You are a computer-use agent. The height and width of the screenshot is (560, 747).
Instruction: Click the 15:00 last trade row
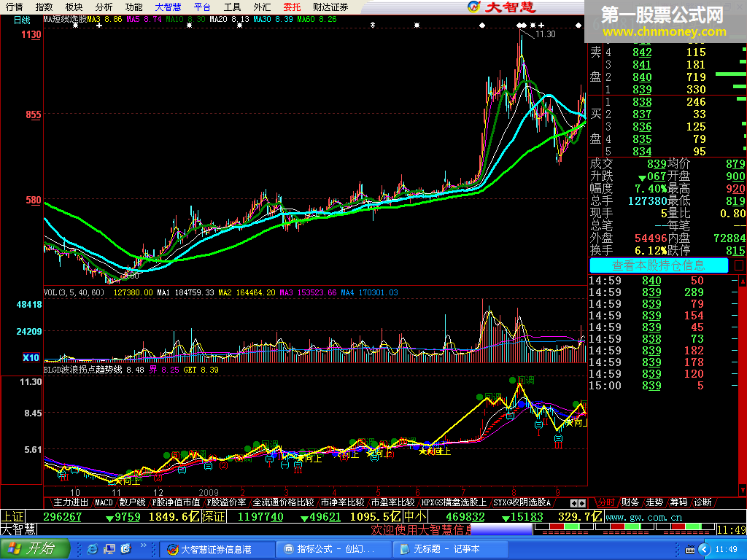pos(664,386)
